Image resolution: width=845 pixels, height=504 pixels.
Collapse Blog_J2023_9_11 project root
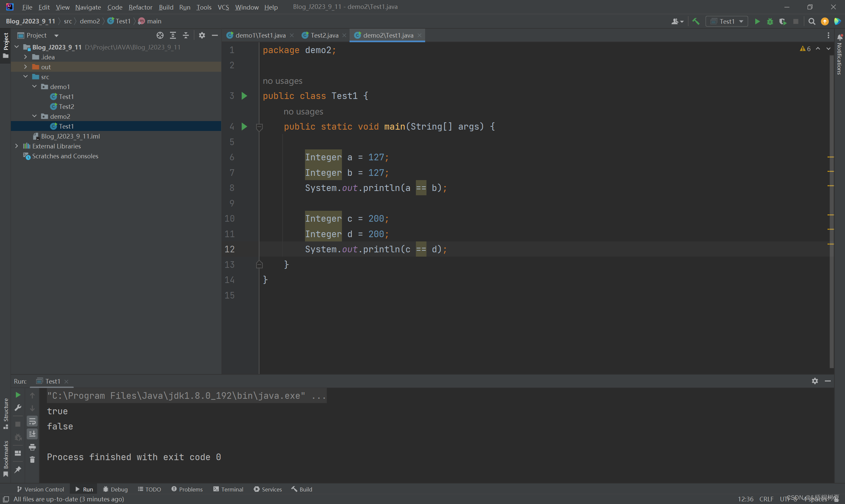click(17, 47)
